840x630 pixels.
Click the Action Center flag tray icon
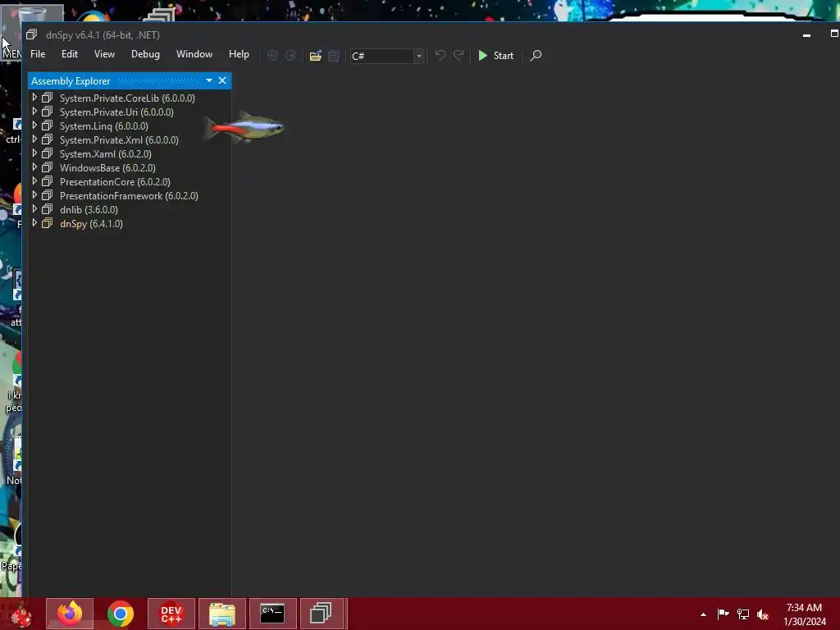point(723,614)
